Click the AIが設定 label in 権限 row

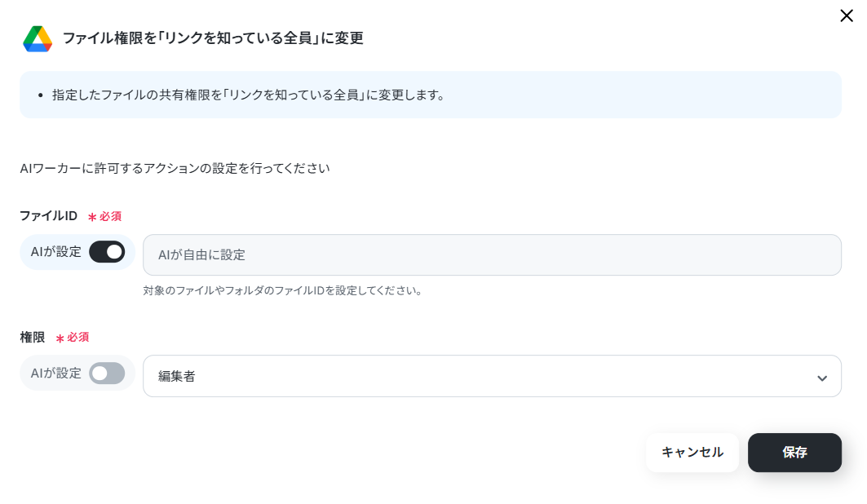(x=55, y=374)
